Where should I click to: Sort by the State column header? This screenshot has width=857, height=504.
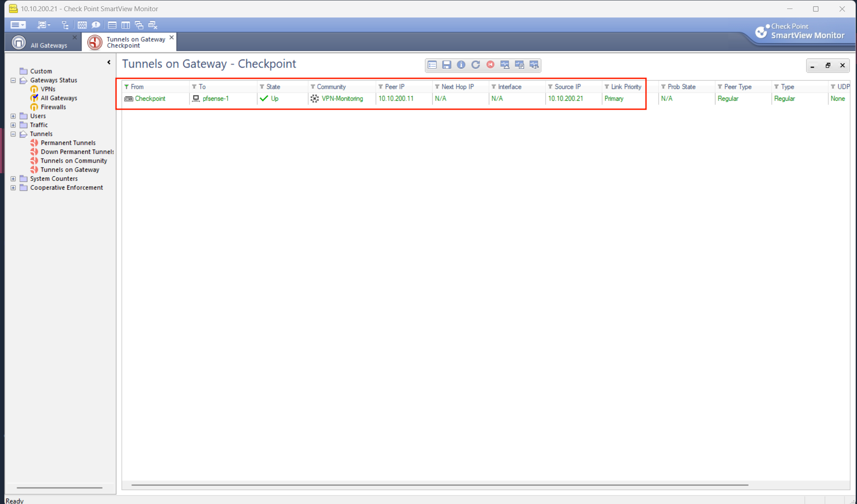click(283, 87)
